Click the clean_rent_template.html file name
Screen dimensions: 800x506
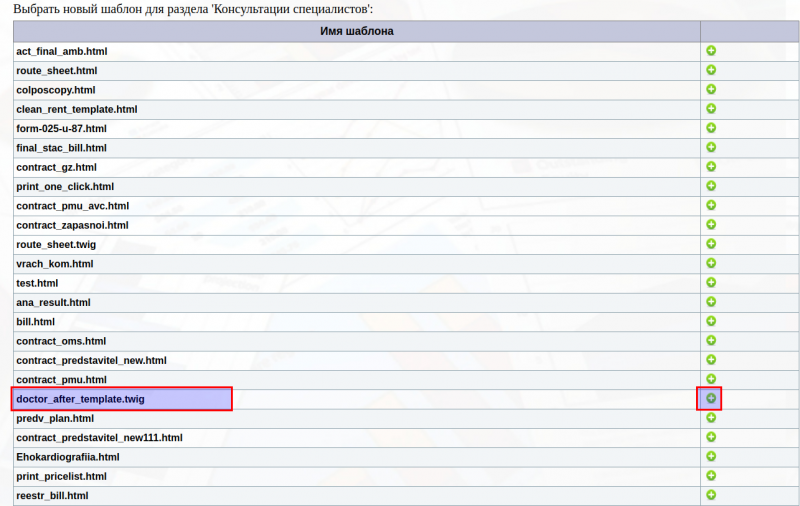point(77,109)
